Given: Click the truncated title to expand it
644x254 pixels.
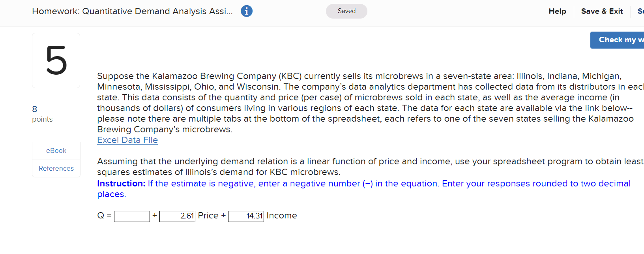Looking at the screenshot, I should click(133, 11).
